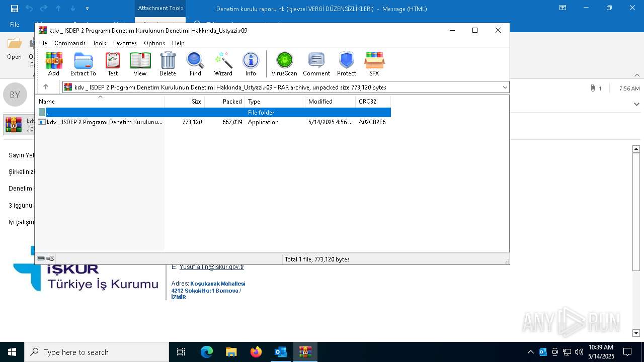Expand the Outlook message header chevron
644x362 pixels.
[636, 104]
